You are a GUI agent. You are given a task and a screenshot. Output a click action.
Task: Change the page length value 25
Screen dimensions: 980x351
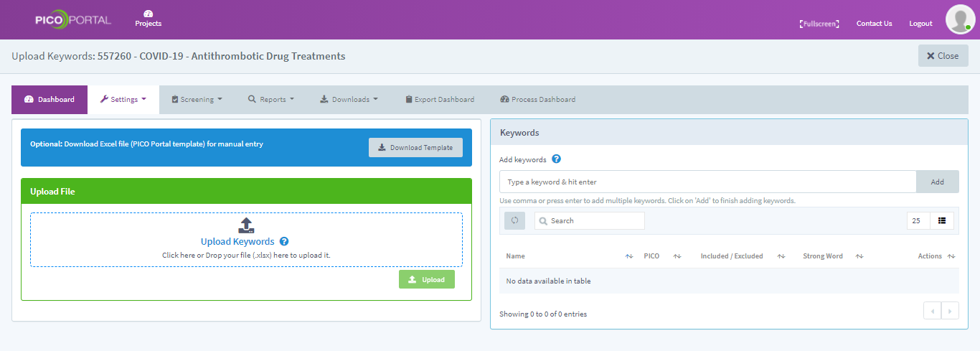[x=918, y=220]
